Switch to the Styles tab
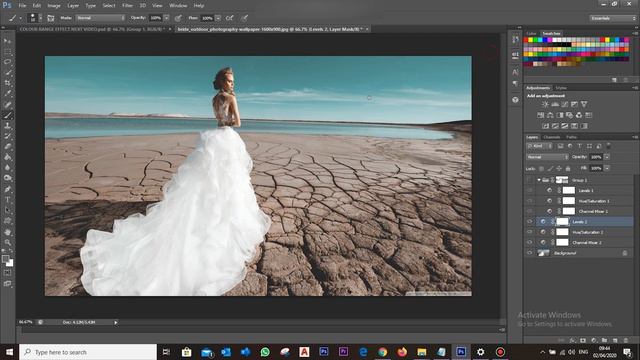Image resolution: width=640 pixels, height=360 pixels. click(x=561, y=88)
